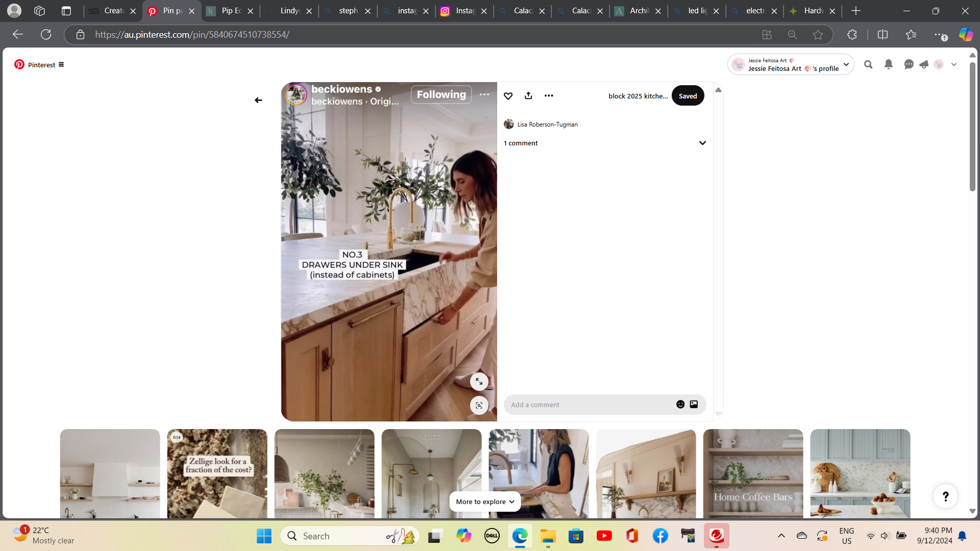Click the heart react icon on pin
The height and width of the screenshot is (551, 980).
[x=508, y=96]
